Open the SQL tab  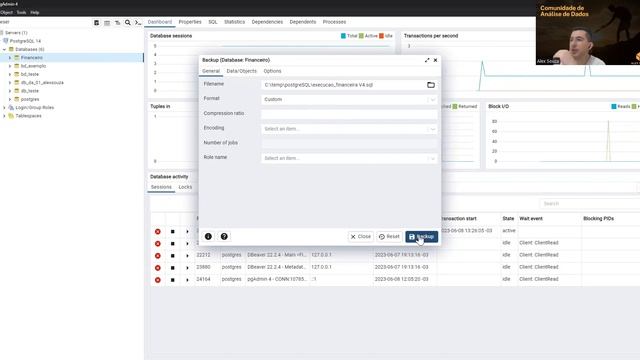click(213, 22)
